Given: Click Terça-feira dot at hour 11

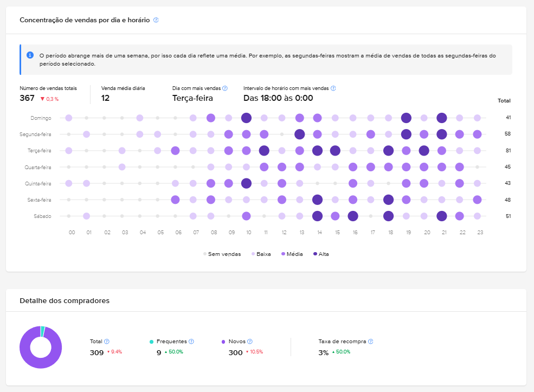Looking at the screenshot, I should click(264, 151).
